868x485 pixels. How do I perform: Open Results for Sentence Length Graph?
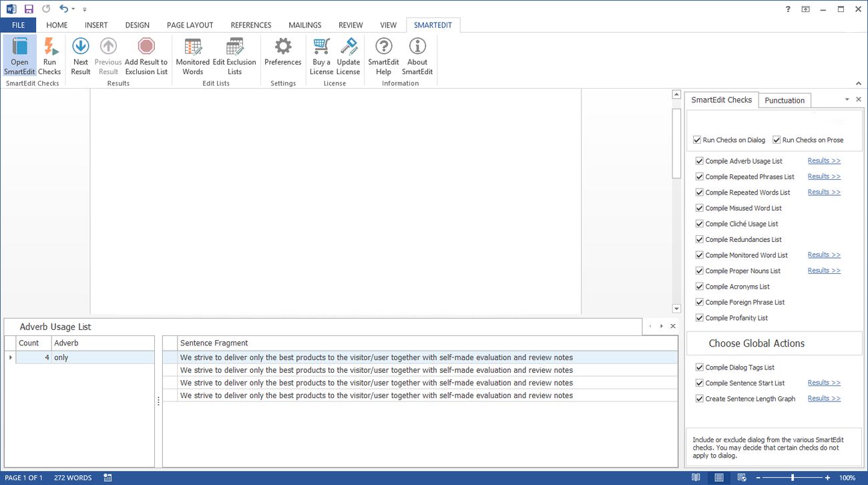pyautogui.click(x=824, y=399)
